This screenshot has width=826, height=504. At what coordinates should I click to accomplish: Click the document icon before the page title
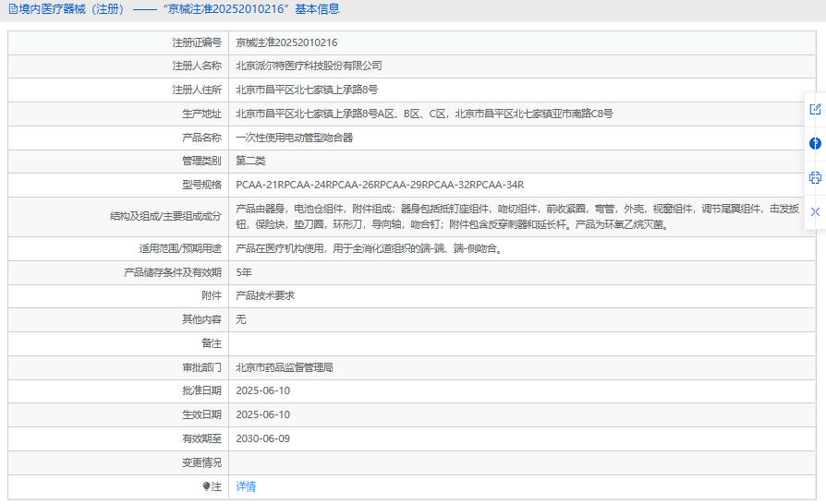point(13,9)
